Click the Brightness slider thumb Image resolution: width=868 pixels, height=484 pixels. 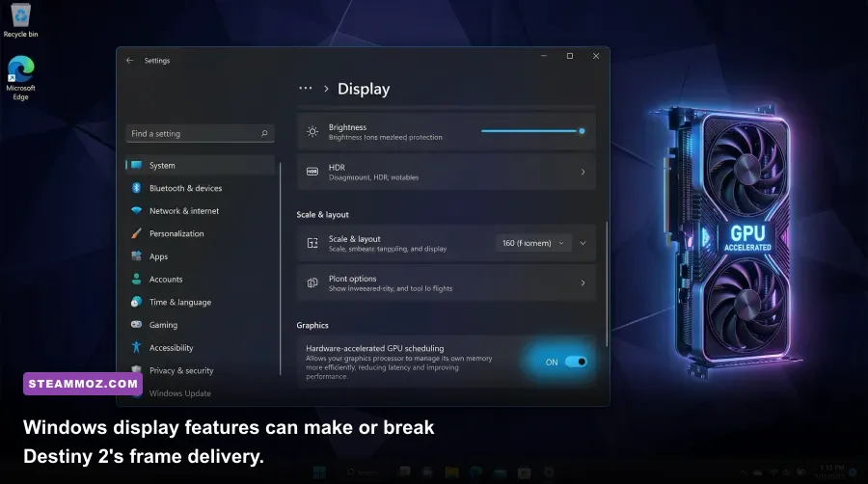582,131
